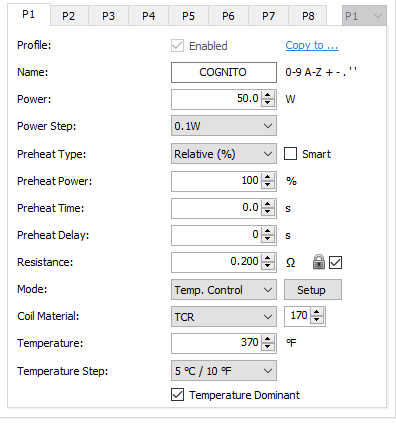This screenshot has width=396, height=424.
Task: Expand the Preheat Type dropdown
Action: tap(224, 154)
